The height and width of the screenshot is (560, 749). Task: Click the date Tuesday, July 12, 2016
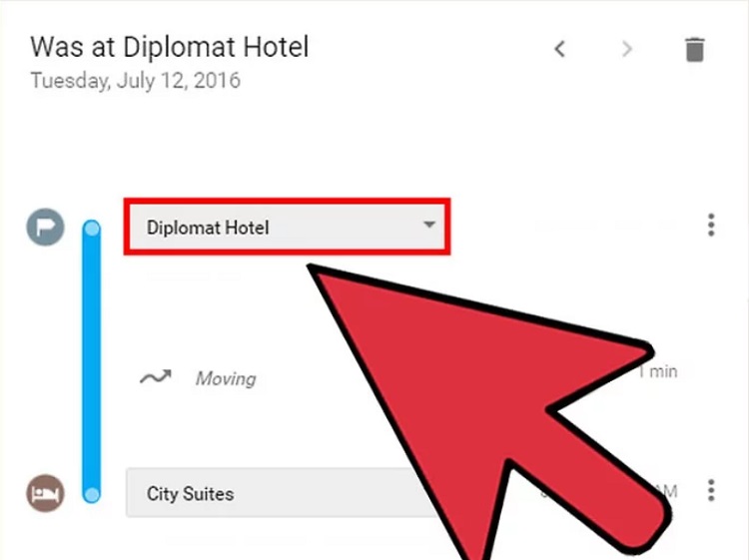pyautogui.click(x=136, y=80)
